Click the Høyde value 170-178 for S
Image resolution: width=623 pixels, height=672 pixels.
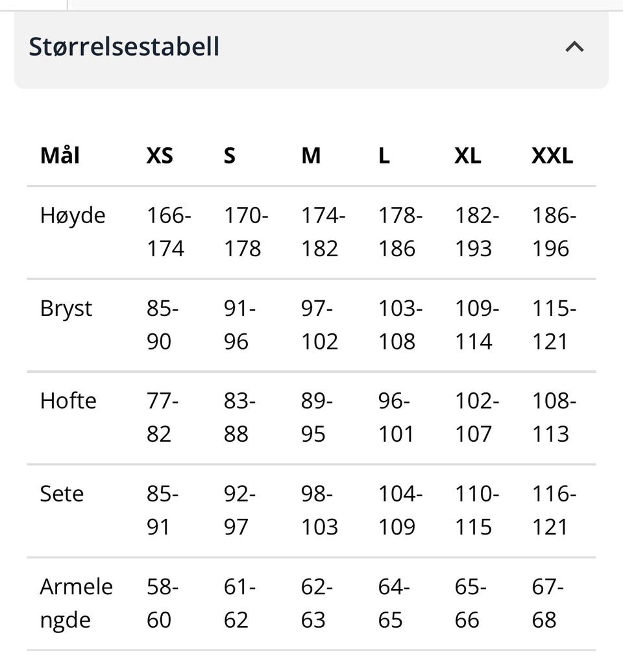coord(246,232)
